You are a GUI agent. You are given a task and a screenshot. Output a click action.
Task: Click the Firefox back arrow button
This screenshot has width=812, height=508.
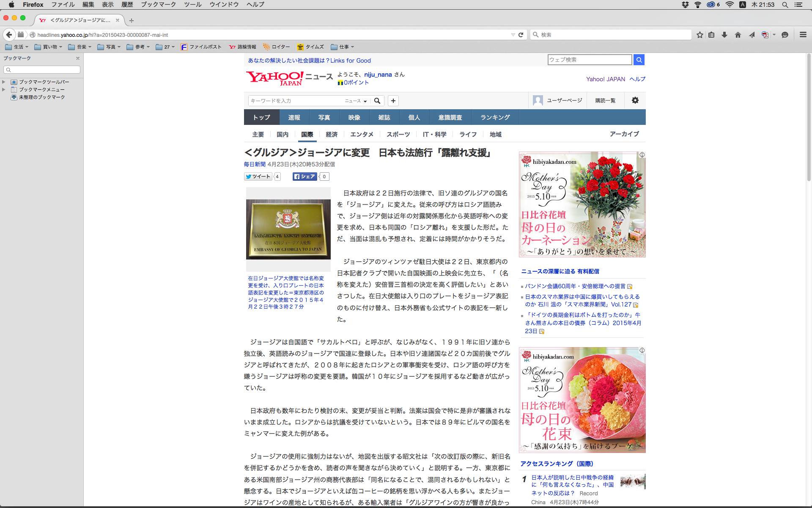click(9, 35)
